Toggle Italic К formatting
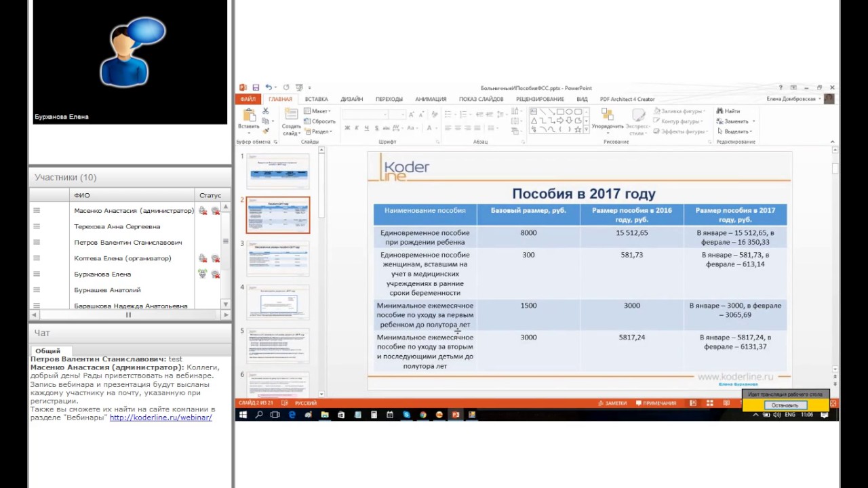This screenshot has width=868, height=488. [357, 128]
